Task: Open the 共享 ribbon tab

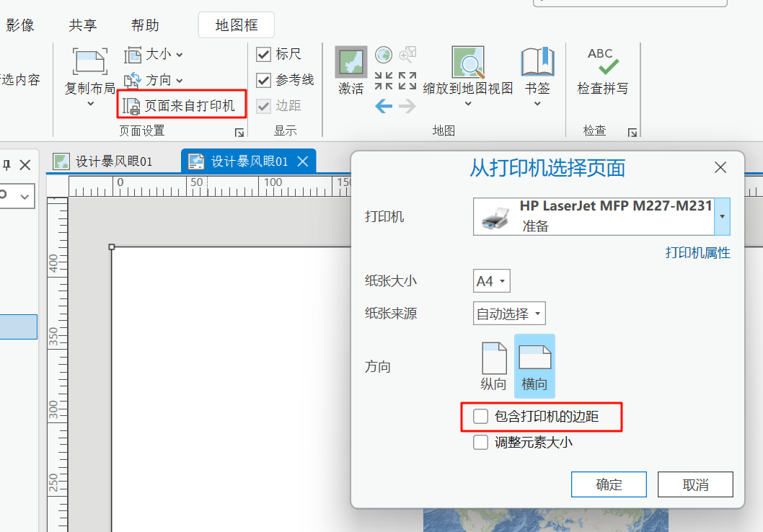Action: click(x=83, y=25)
